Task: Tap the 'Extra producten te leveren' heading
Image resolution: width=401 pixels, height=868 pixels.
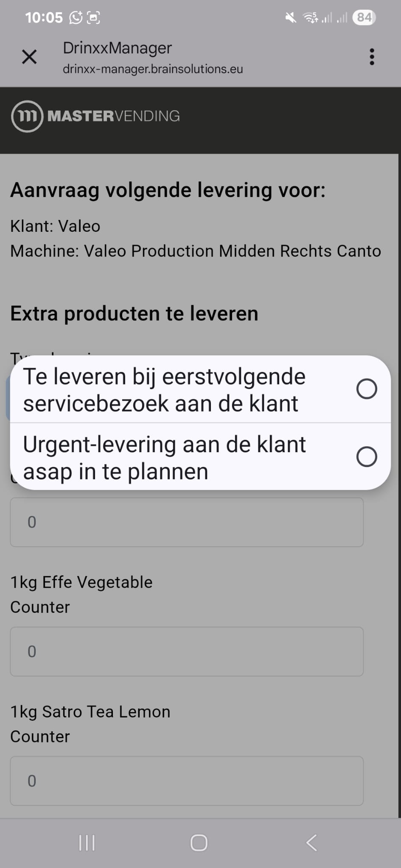Action: pos(134,314)
